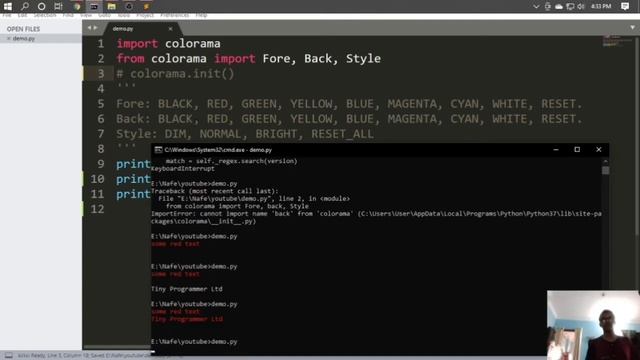The width and height of the screenshot is (640, 360).
Task: Click line 1 'import colorama' in editor
Action: pos(168,44)
